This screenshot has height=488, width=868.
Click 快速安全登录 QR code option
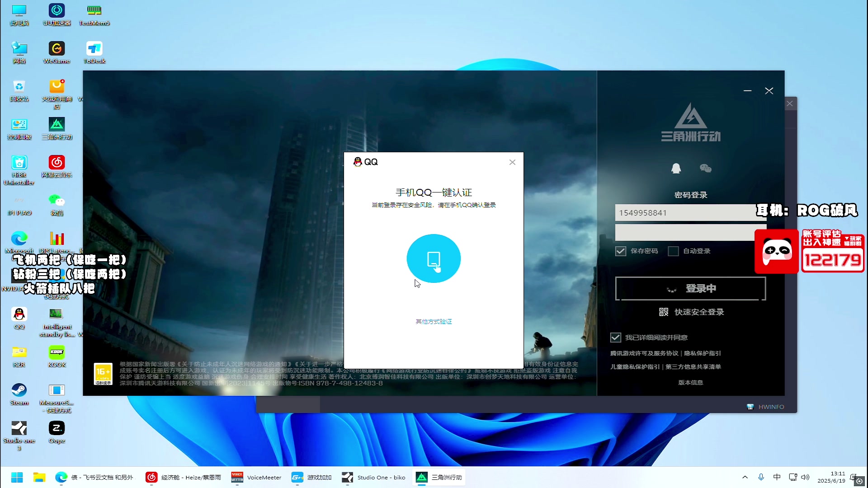[x=692, y=312]
